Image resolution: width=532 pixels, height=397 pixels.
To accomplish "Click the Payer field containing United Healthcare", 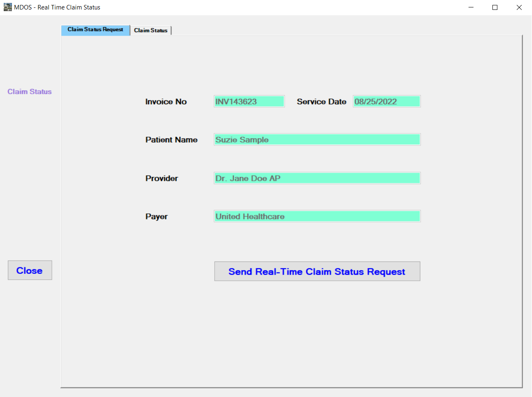I will 317,216.
